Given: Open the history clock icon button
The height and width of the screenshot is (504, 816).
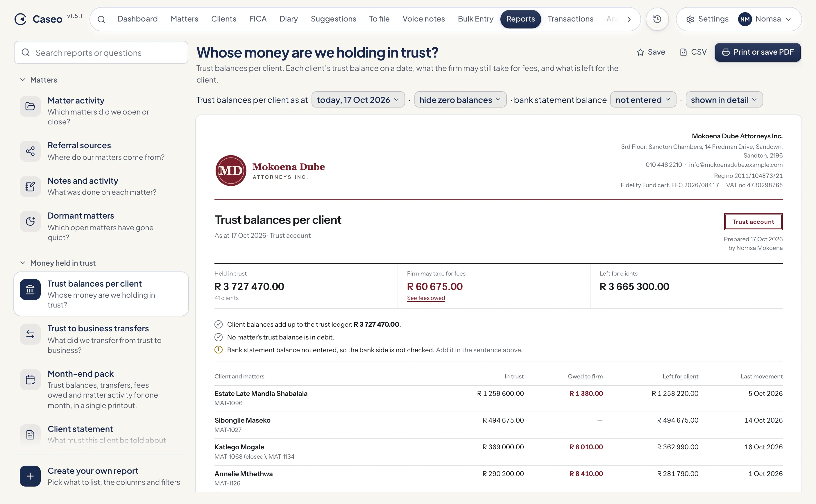Looking at the screenshot, I should (657, 19).
